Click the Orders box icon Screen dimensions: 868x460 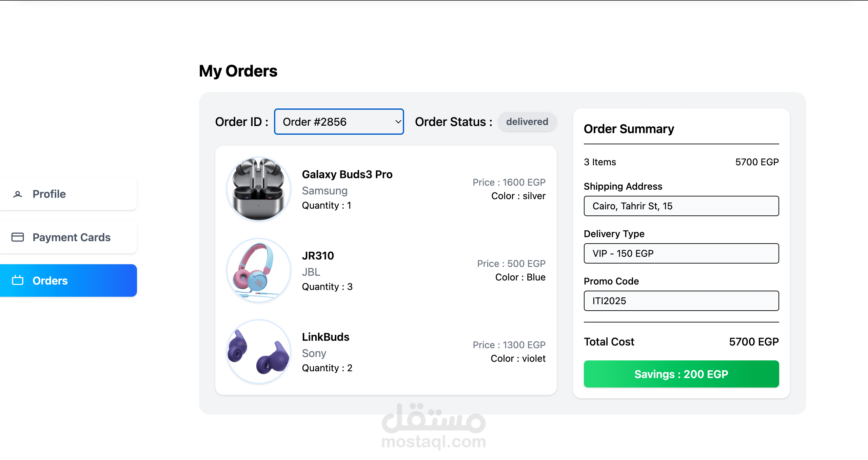(x=18, y=280)
